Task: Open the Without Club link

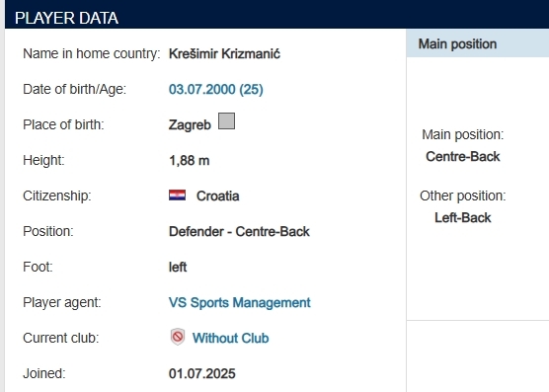Action: [x=230, y=338]
